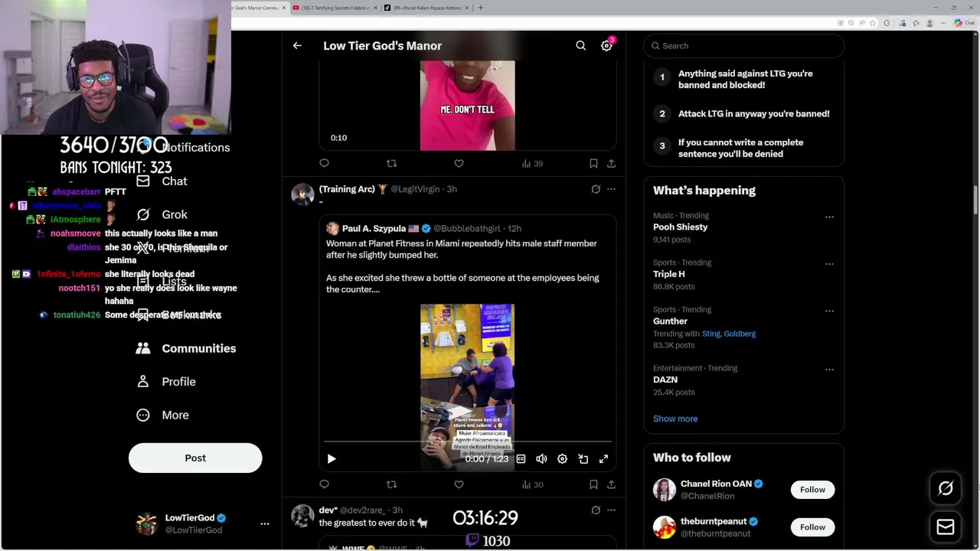This screenshot has height=551, width=980.
Task: Share the top post with 39 views
Action: click(611, 163)
